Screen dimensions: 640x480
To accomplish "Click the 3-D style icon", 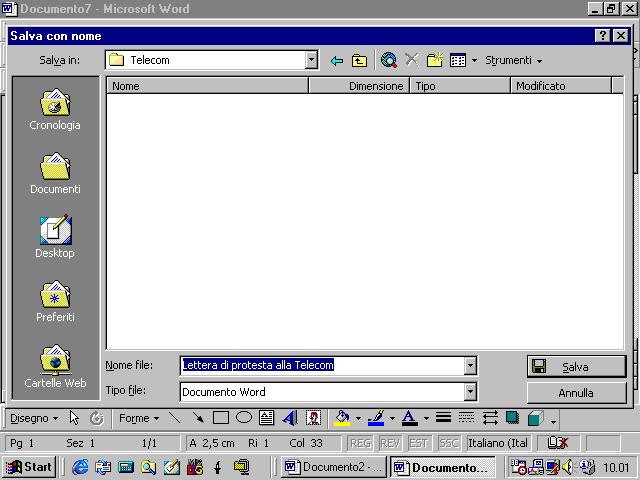I will [536, 418].
